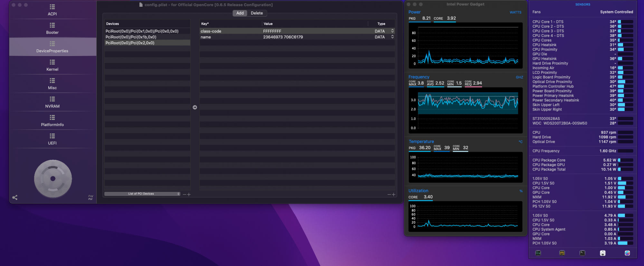Open Terminal icon in sensors panel
The height and width of the screenshot is (266, 644).
[x=582, y=253]
